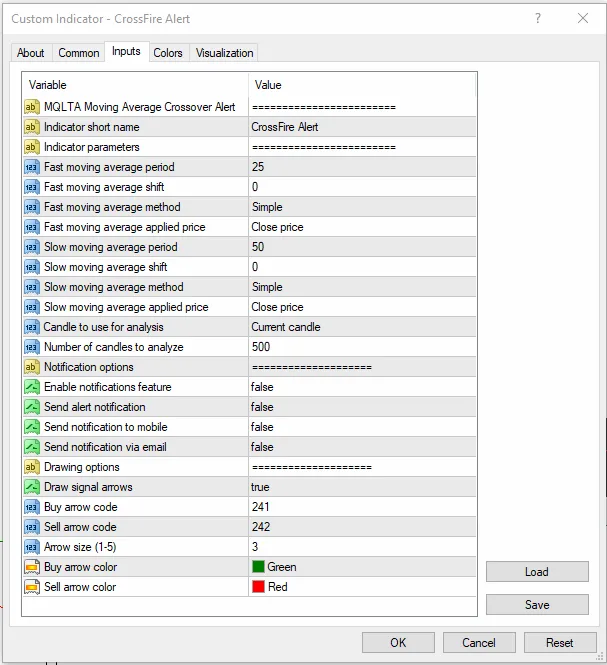Screen dimensions: 607x665
Task: Click color icon beside Sell arrow color
Action: click(31, 587)
